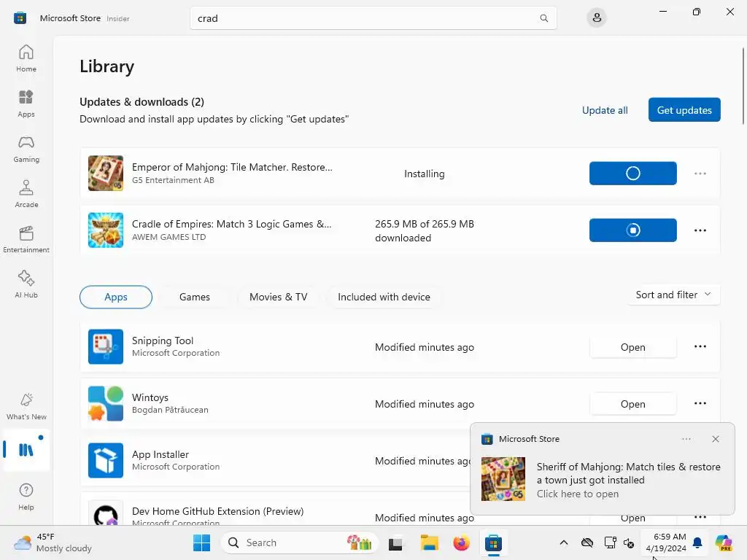Open more options for Snipping Tool

pos(700,346)
